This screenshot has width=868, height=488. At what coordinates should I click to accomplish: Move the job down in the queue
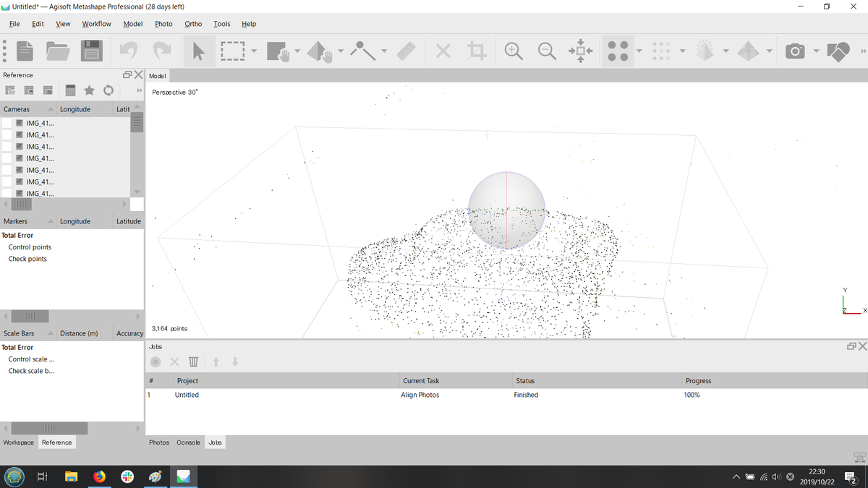coord(234,361)
